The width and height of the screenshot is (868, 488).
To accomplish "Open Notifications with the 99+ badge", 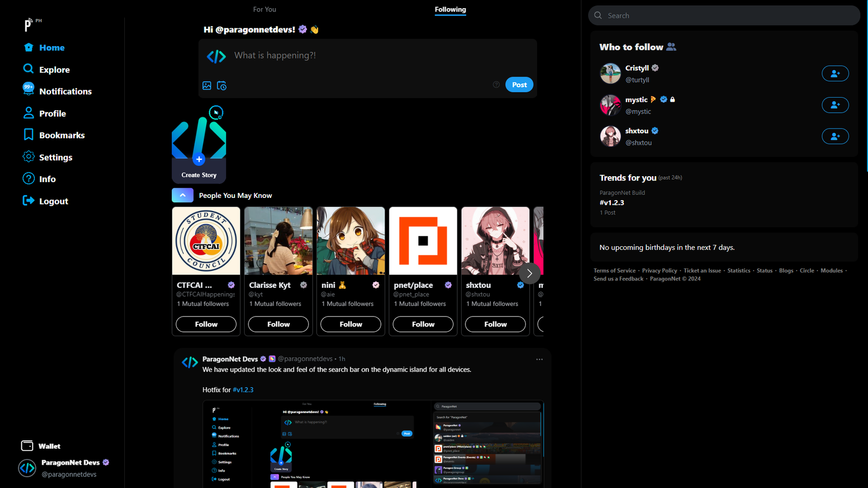I will click(x=29, y=89).
